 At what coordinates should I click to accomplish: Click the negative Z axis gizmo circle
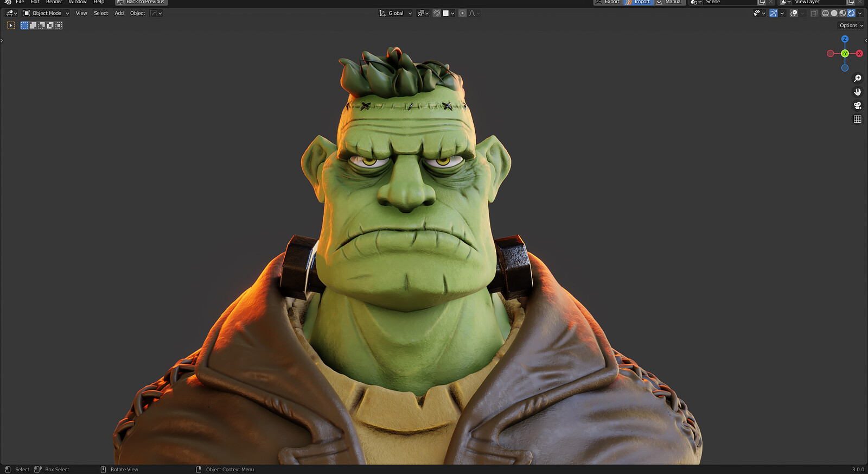[845, 68]
